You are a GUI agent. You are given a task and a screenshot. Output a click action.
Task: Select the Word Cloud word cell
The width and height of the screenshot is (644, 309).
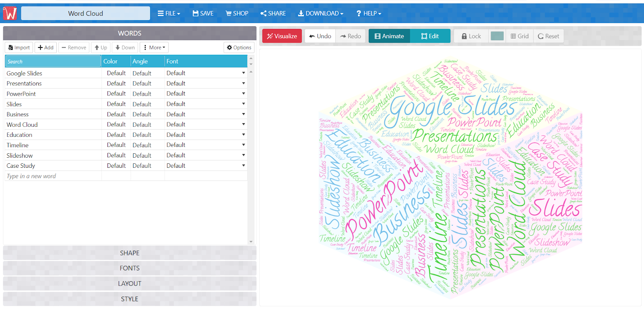tap(53, 124)
